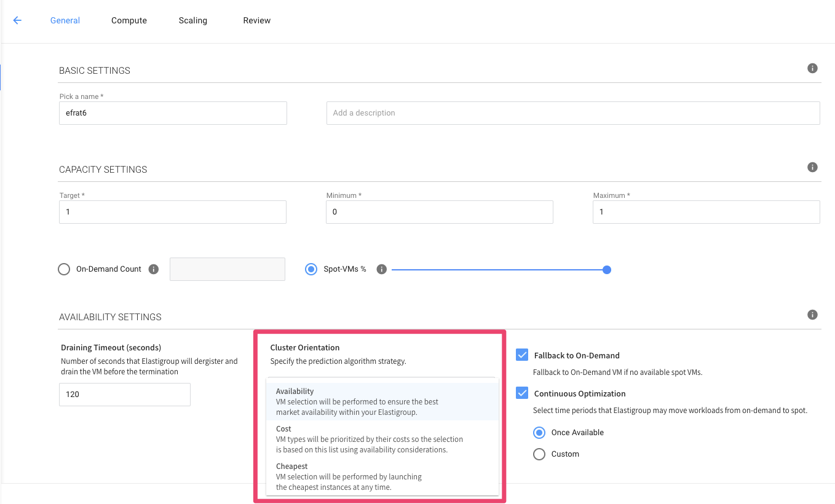The width and height of the screenshot is (835, 504).
Task: Open the Availability Settings info tooltip
Action: point(812,315)
